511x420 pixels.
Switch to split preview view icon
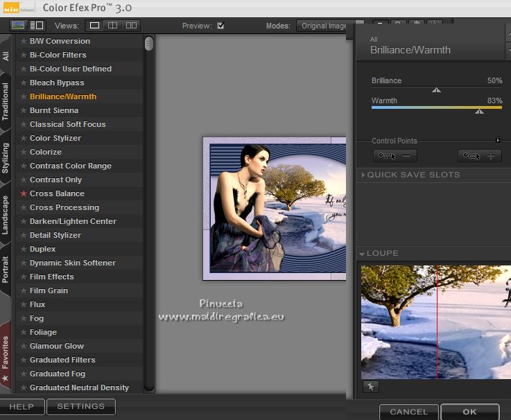[x=112, y=26]
